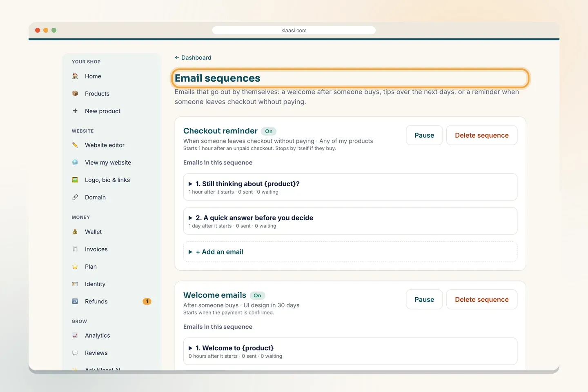Image resolution: width=588 pixels, height=392 pixels.
Task: Click the Wallet money bag icon
Action: tap(75, 232)
